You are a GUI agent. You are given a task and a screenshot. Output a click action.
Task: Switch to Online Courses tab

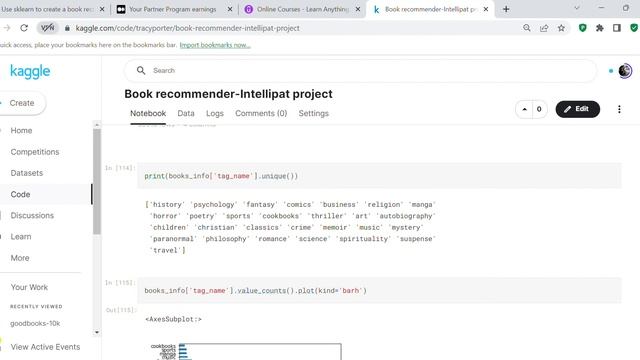click(x=302, y=9)
